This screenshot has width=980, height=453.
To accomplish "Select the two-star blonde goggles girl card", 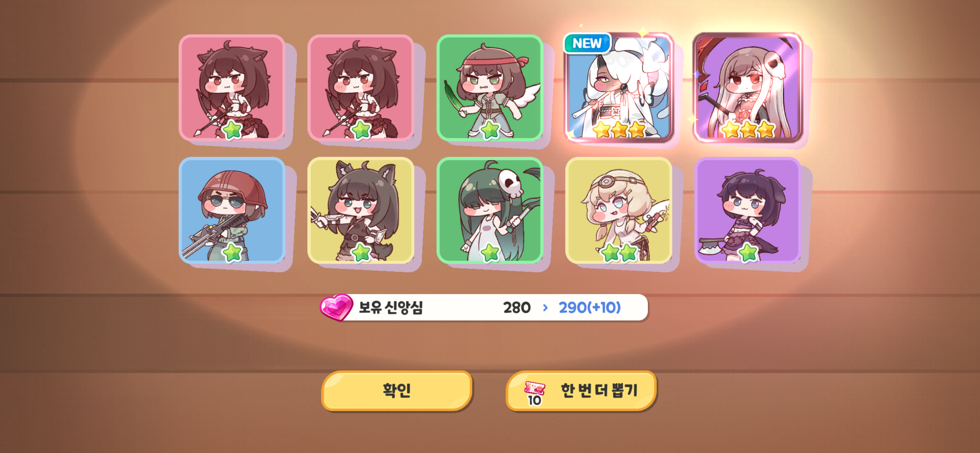I will point(618,210).
